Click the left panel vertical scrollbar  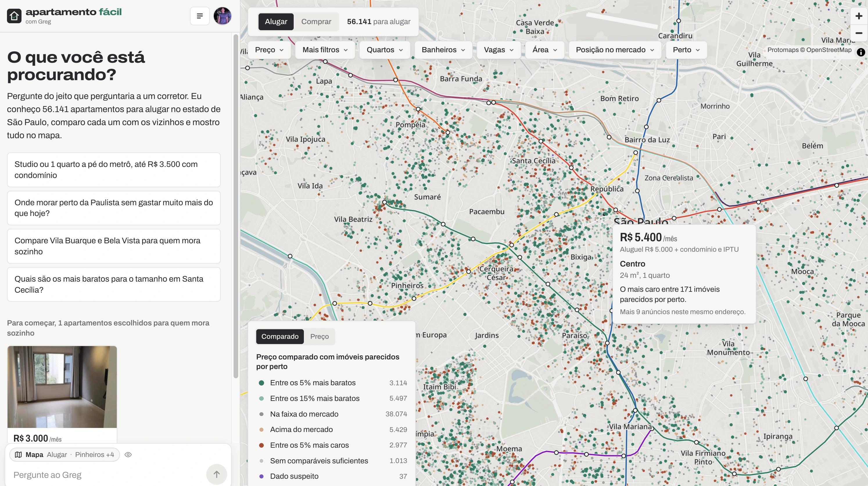[x=236, y=206]
